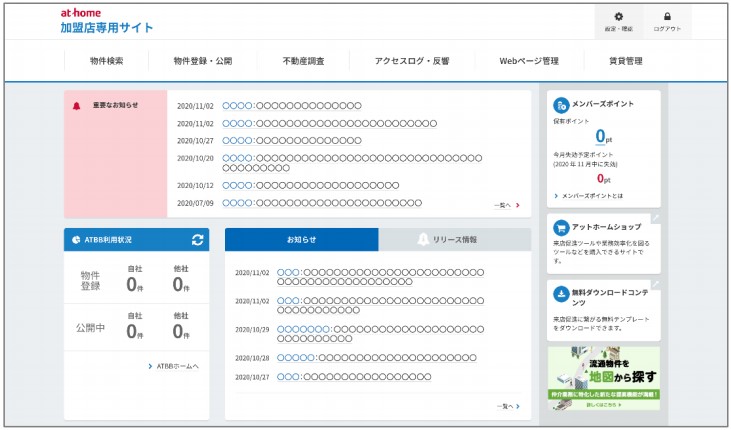731x430 pixels.
Task: Open the Webページ管理 menu
Action: tap(529, 61)
